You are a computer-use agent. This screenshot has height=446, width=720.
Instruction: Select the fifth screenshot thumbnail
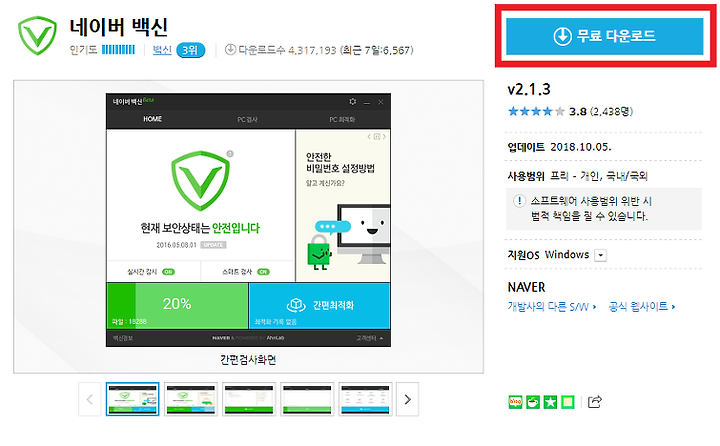(366, 399)
